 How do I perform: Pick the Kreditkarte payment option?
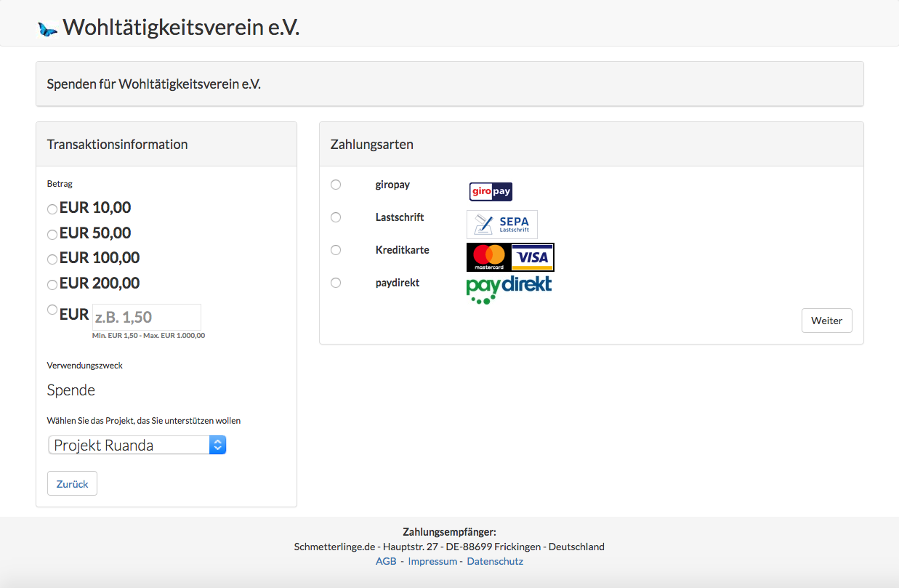(x=336, y=250)
